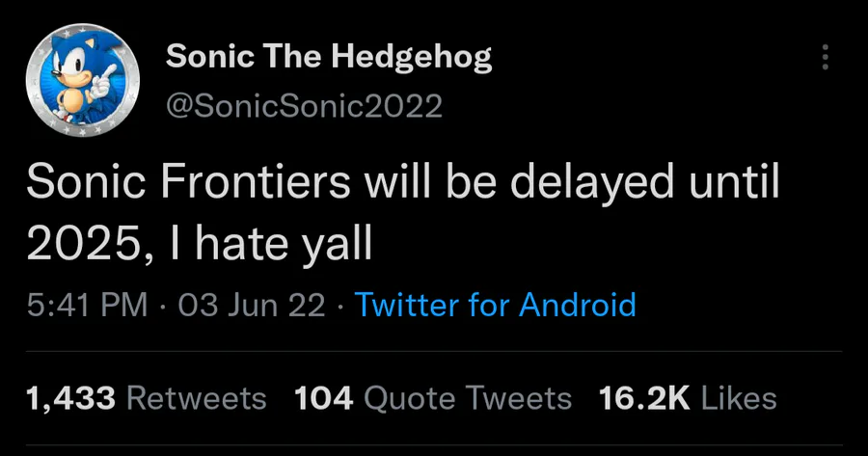Image resolution: width=868 pixels, height=456 pixels.
Task: Click the 03 Jun 22 date
Action: 252,306
